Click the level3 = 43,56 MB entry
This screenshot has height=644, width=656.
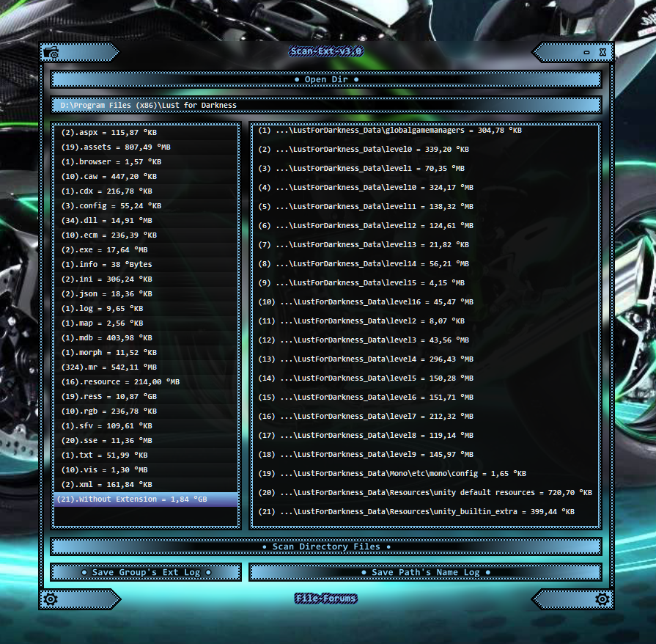(363, 340)
